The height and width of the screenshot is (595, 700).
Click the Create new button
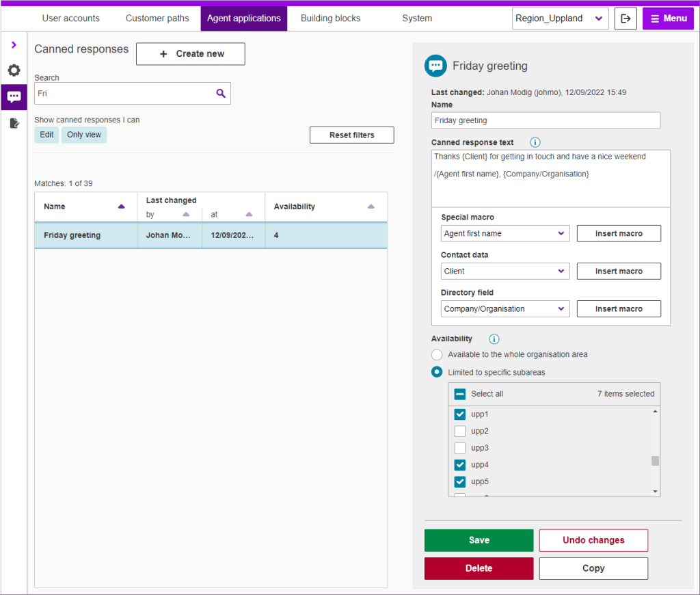[191, 54]
